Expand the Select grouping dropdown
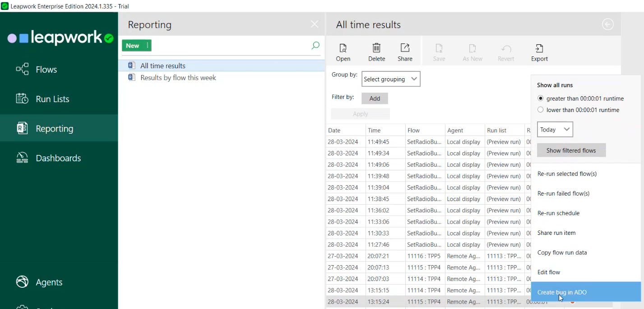 click(x=391, y=79)
